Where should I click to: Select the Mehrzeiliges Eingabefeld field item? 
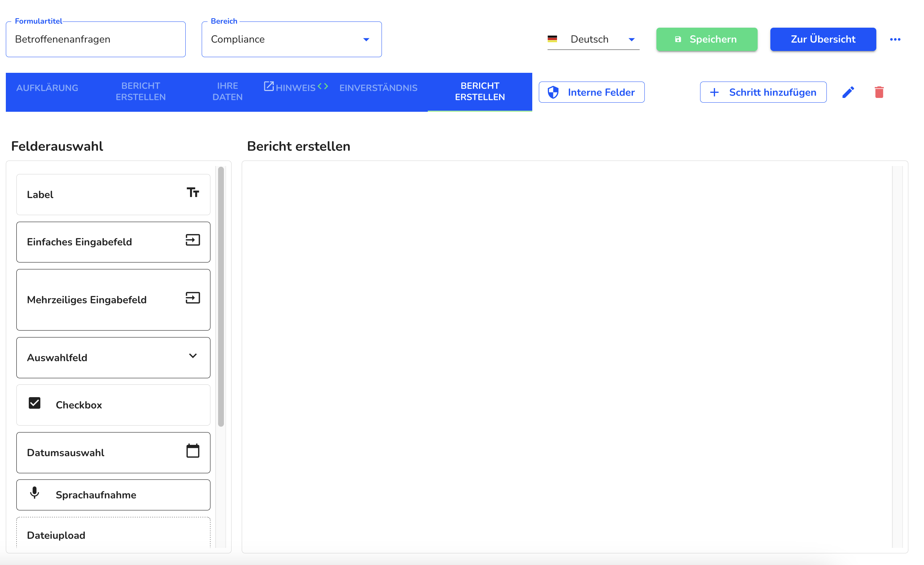113,300
